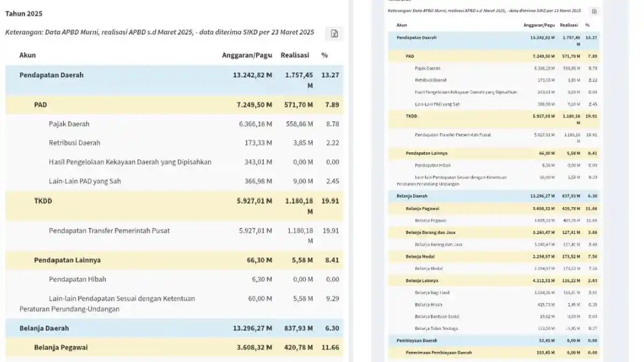Click the '13.296,27 M' value in the left table

click(252, 328)
